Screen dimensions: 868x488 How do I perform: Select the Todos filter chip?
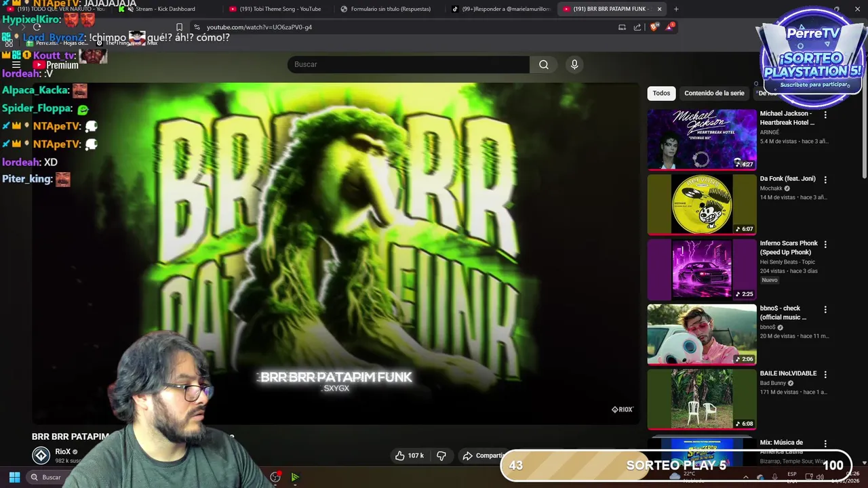661,94
